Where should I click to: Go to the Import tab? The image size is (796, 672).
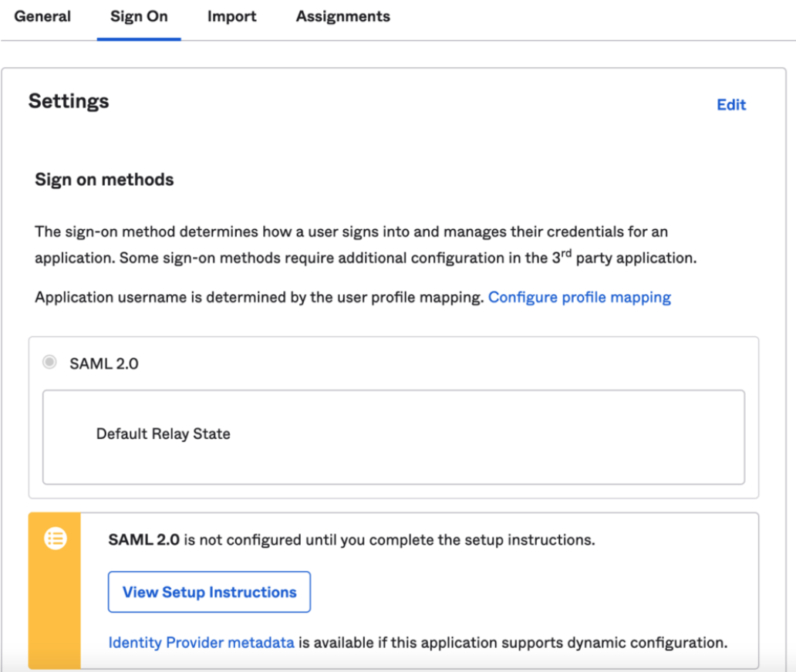(231, 16)
